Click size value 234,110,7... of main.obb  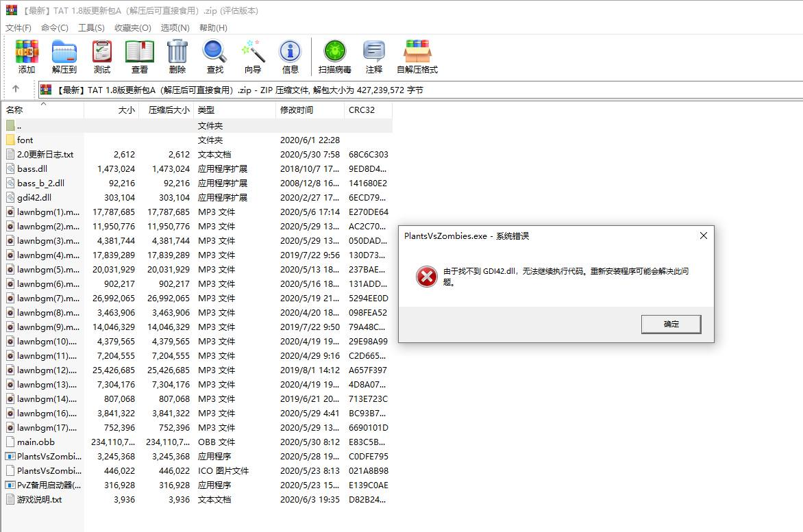click(113, 442)
